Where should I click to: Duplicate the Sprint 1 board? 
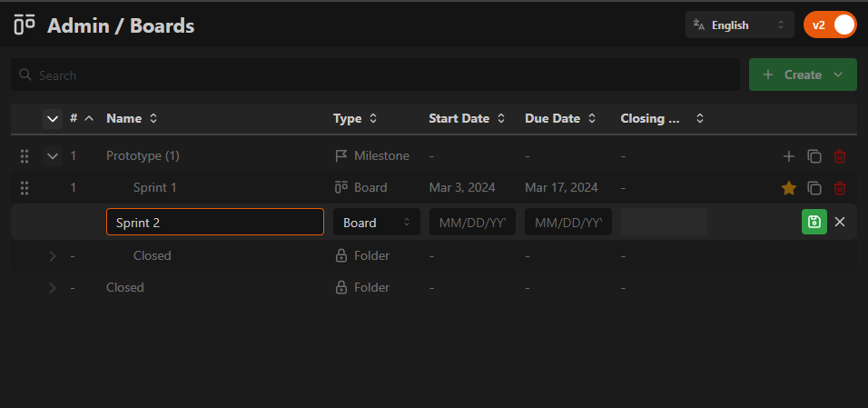point(814,188)
